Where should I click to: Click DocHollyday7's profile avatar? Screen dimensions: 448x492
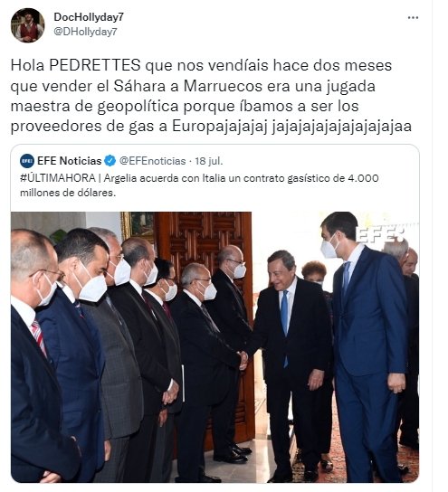point(28,25)
